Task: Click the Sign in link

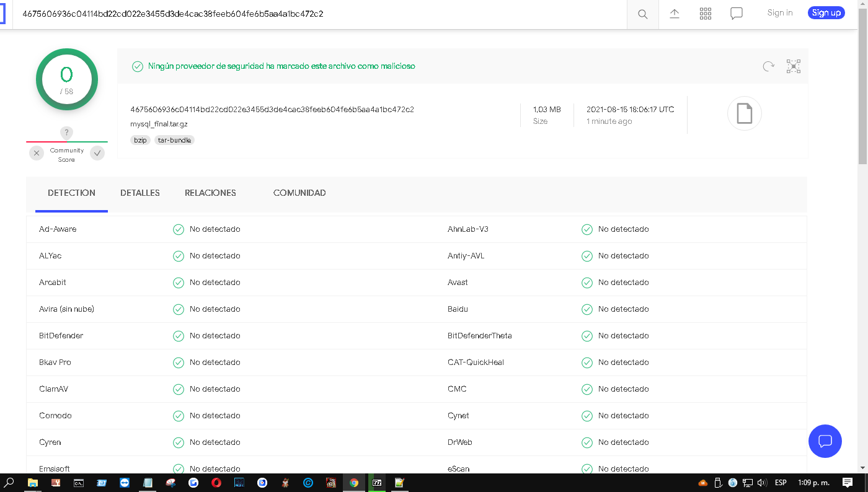Action: pyautogui.click(x=780, y=13)
